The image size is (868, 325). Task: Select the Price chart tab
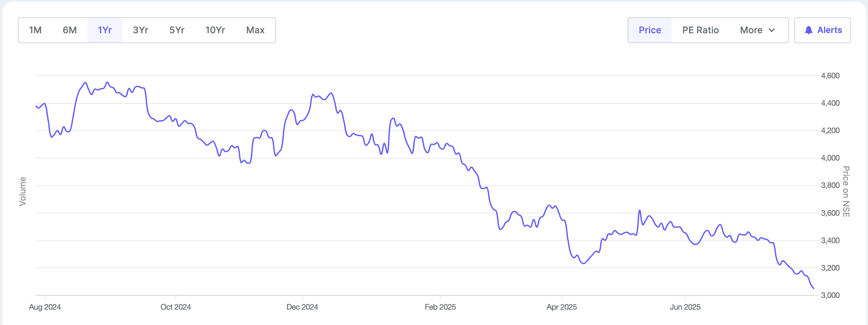(650, 30)
